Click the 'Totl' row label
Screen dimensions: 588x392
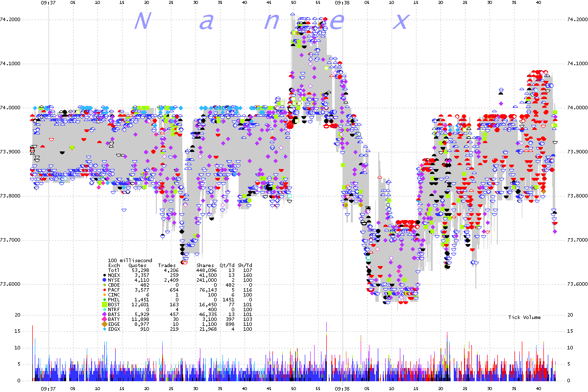point(114,270)
